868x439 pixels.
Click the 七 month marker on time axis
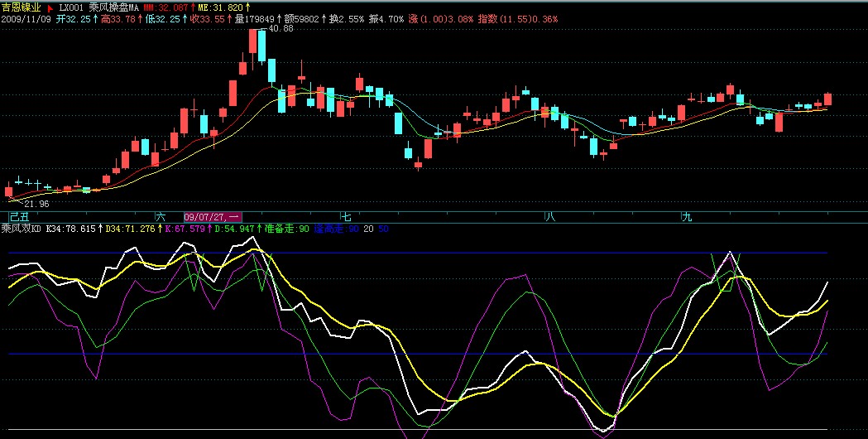(x=346, y=216)
